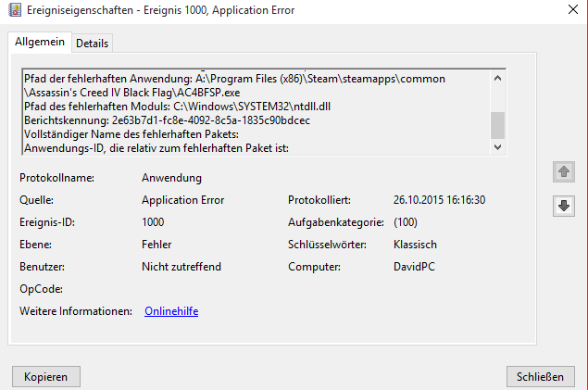
Task: Click the Berichtskennung line in description
Action: coord(167,120)
